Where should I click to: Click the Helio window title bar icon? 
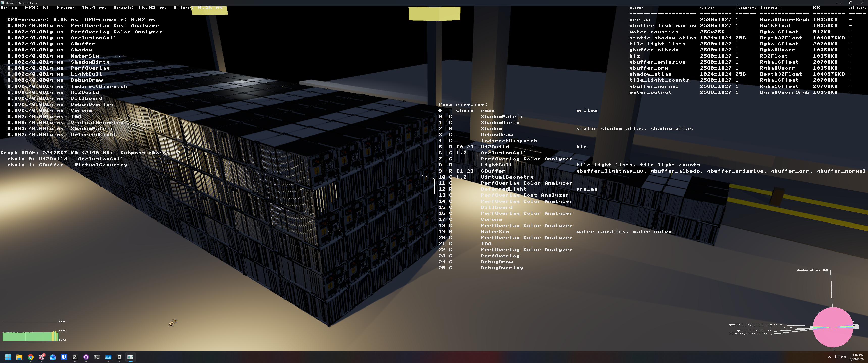(x=2, y=3)
